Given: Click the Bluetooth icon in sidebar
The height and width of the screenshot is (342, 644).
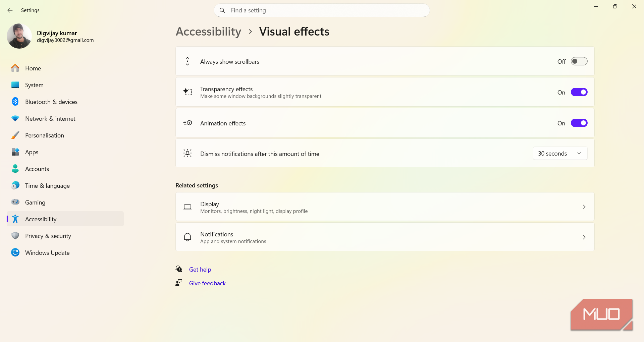Looking at the screenshot, I should (15, 102).
